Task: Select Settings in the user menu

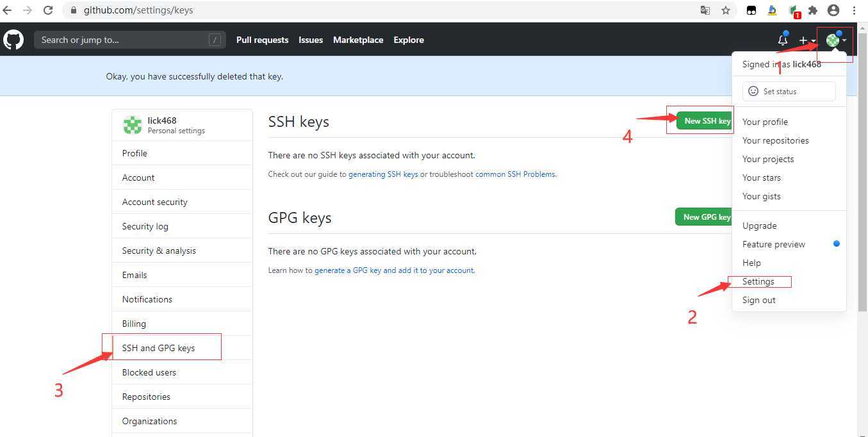Action: coord(758,281)
